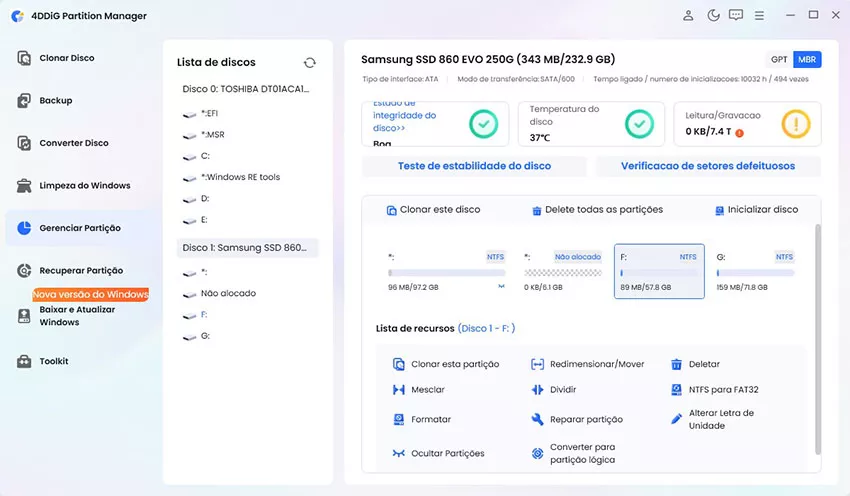Click the Toolkit toolbox icon
Image resolution: width=850 pixels, height=496 pixels.
(24, 361)
